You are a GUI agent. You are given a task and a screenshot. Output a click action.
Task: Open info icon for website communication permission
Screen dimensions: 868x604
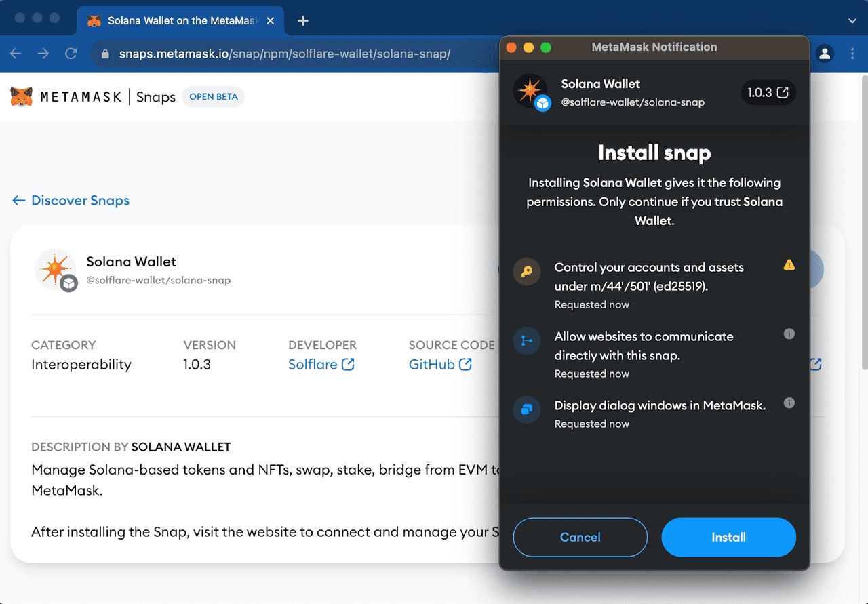click(x=789, y=334)
